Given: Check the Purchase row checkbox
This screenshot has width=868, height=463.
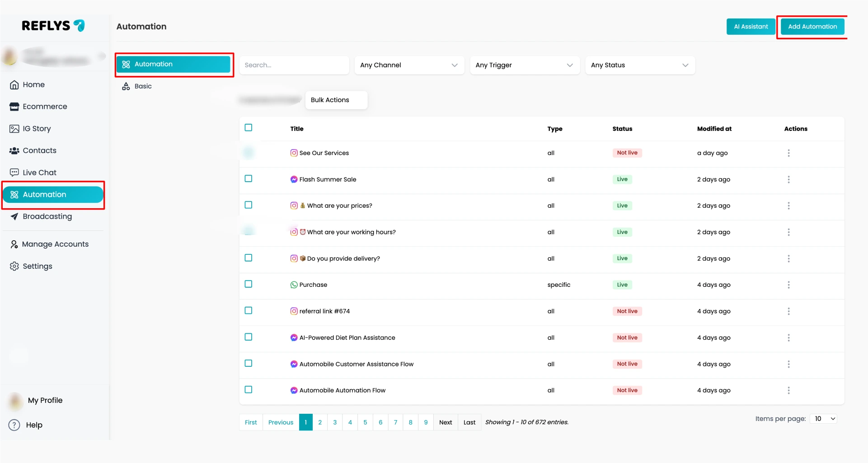Looking at the screenshot, I should pyautogui.click(x=249, y=284).
